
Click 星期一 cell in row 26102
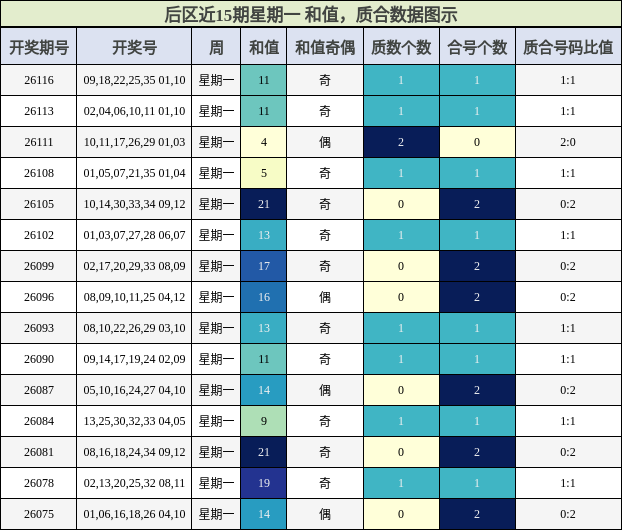(216, 235)
